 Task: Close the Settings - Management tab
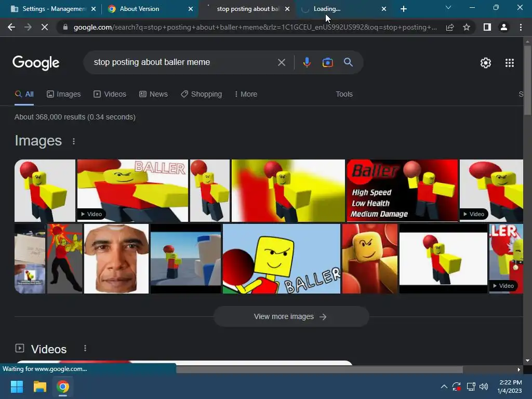coord(94,9)
